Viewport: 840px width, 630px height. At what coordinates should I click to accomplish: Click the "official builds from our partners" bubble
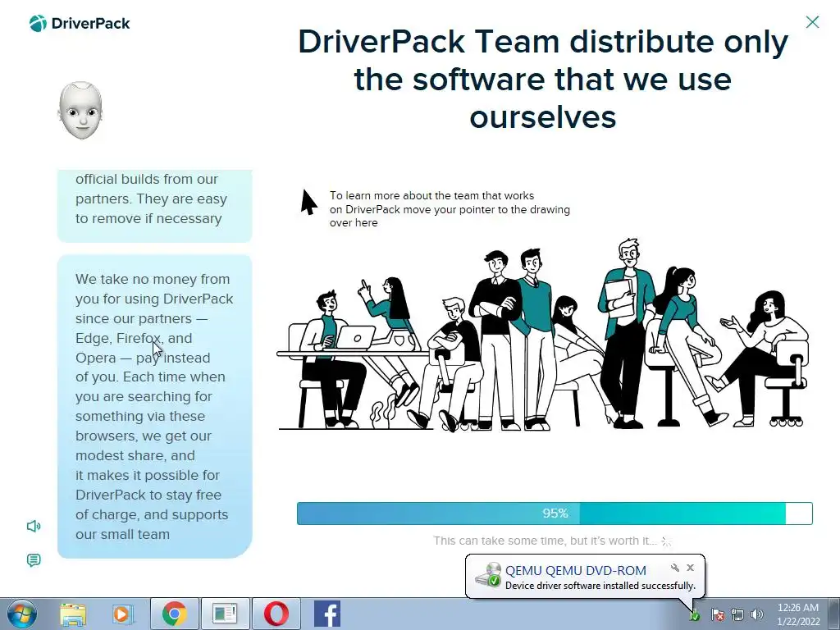(154, 206)
